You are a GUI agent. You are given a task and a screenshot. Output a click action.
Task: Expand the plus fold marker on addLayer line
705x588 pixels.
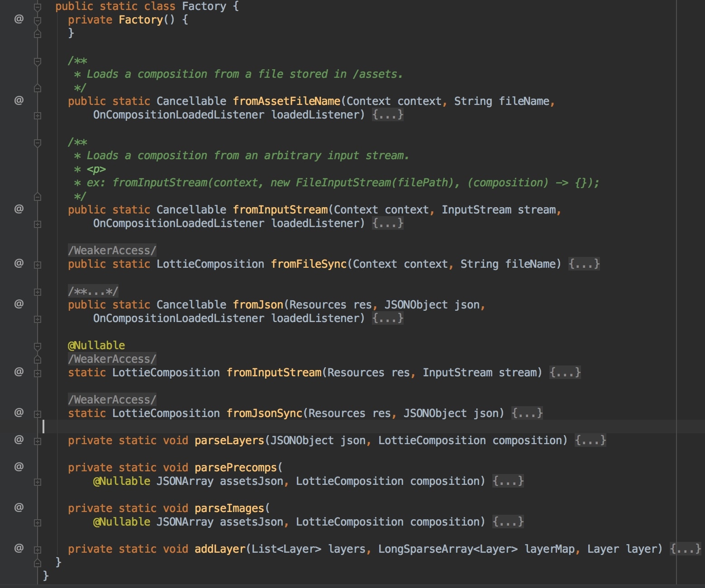[x=38, y=550]
